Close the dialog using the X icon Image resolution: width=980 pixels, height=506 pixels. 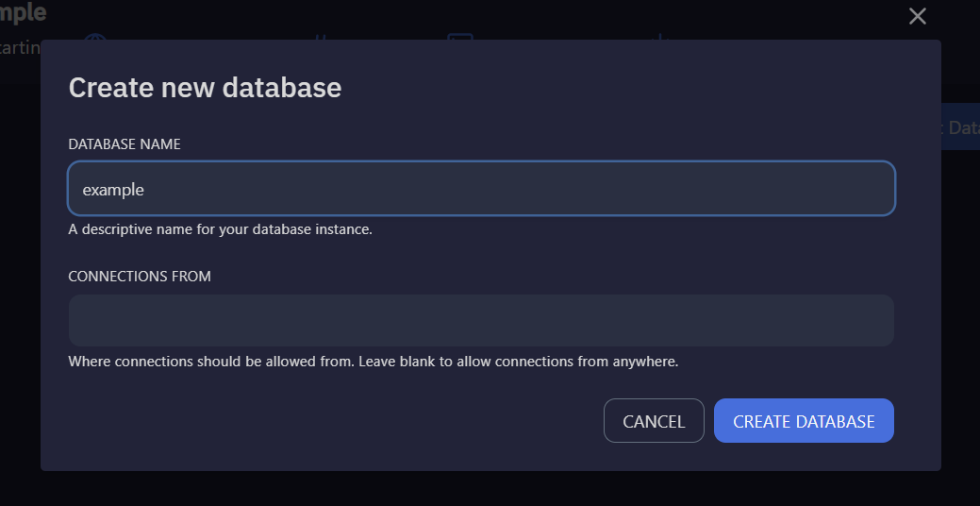[917, 16]
